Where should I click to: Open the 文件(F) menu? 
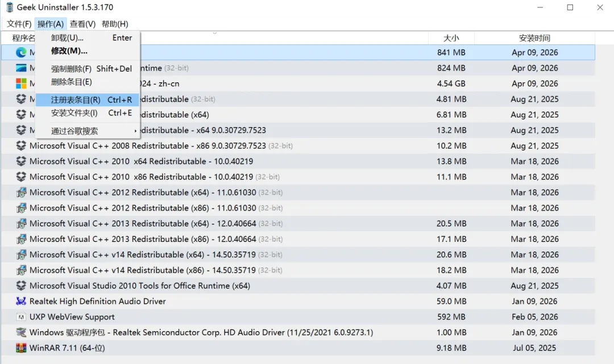tap(19, 24)
